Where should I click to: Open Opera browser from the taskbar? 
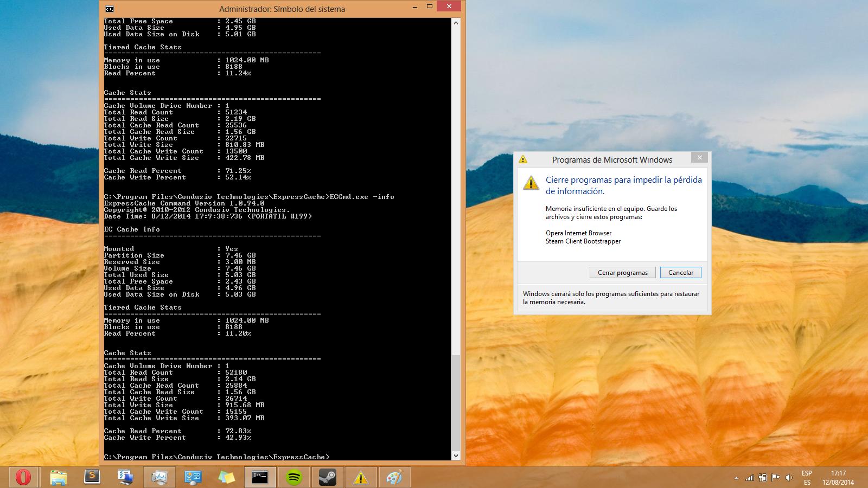(23, 477)
